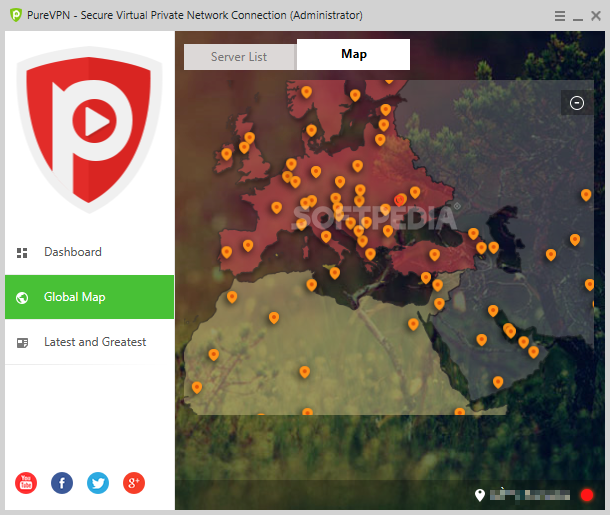Image resolution: width=610 pixels, height=515 pixels.
Task: Click the PureVPN shield logo
Action: 89,130
